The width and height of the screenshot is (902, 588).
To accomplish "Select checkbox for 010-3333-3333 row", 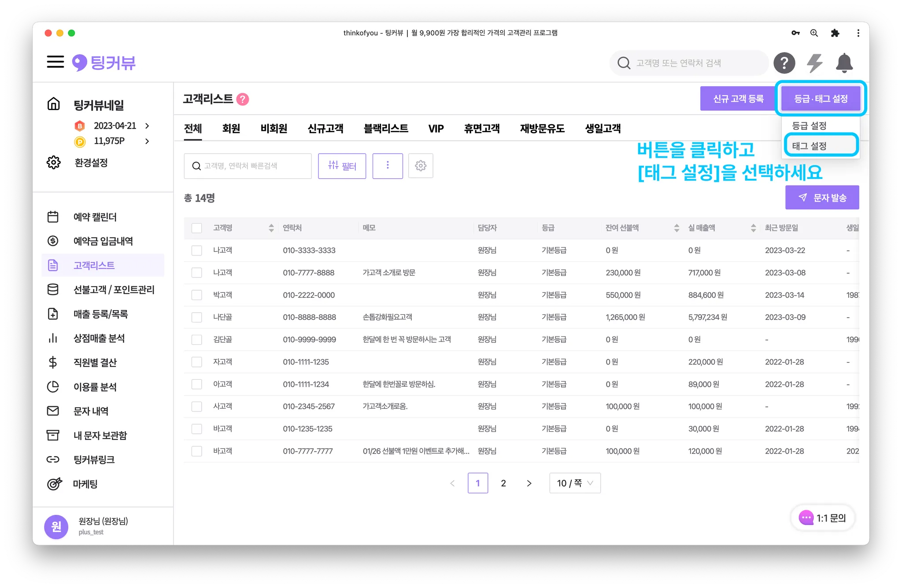I will pyautogui.click(x=197, y=251).
